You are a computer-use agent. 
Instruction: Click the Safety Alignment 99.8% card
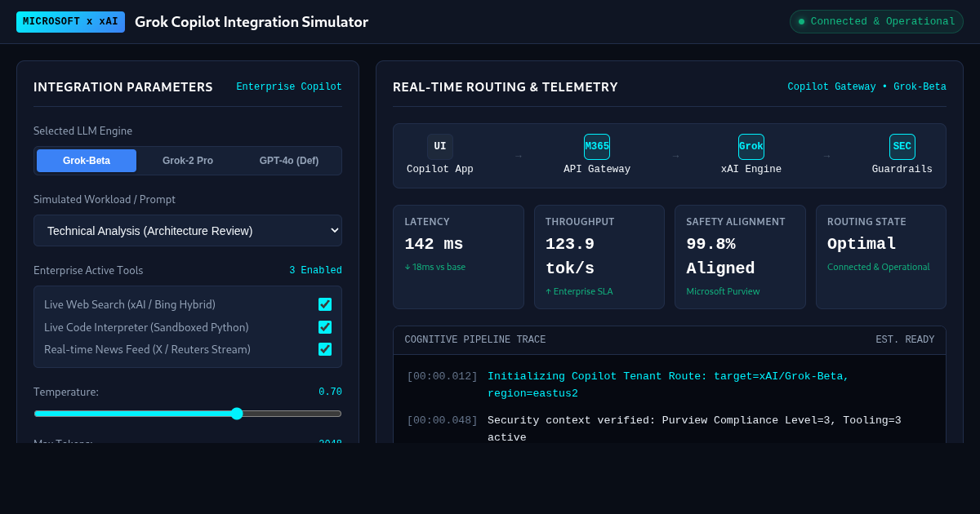[x=740, y=257]
